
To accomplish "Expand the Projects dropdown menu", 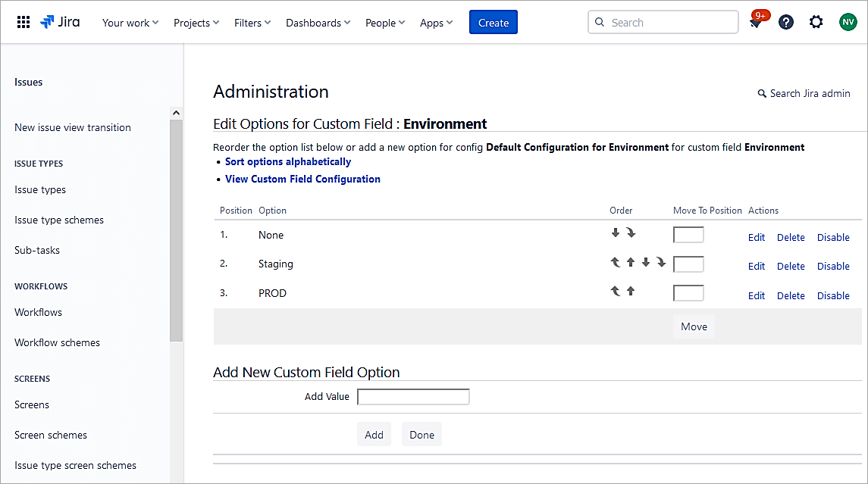I will point(196,23).
